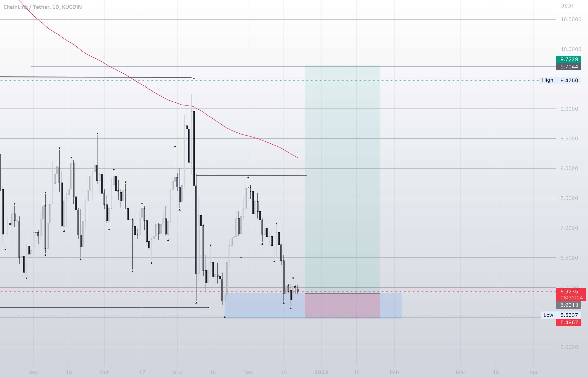588x378 pixels.
Task: Click the 08:32:04 bar countdown timer
Action: point(571,298)
